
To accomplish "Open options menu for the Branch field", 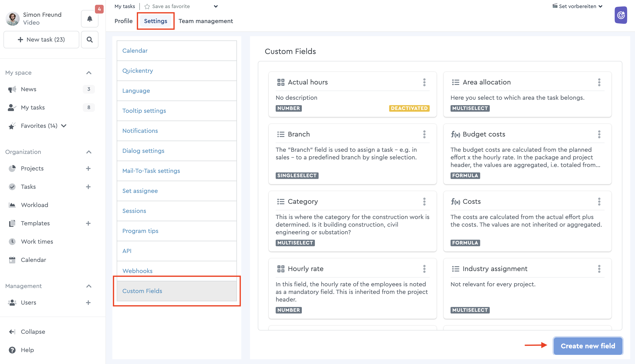I will click(x=424, y=135).
